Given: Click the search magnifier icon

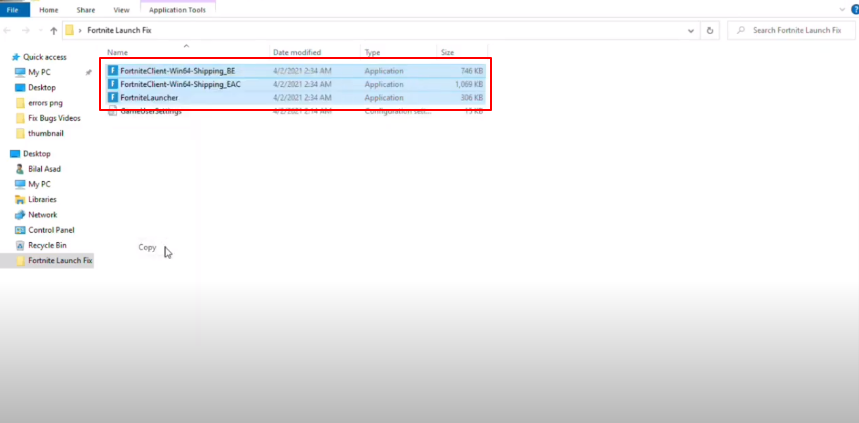Looking at the screenshot, I should pyautogui.click(x=741, y=31).
